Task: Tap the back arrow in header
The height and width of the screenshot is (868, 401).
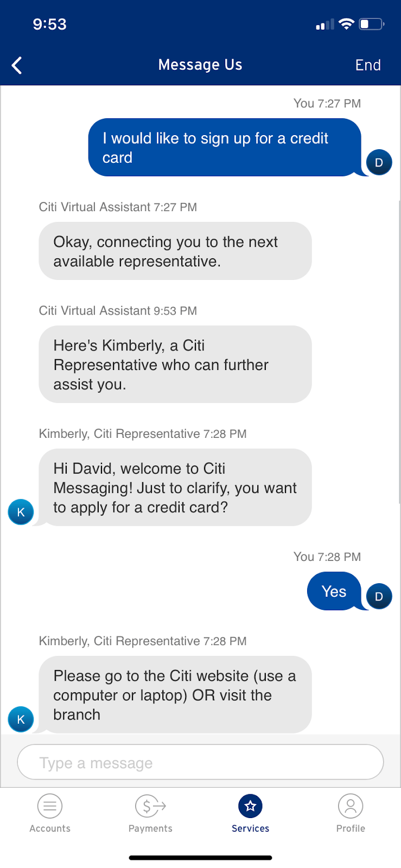Action: tap(17, 66)
